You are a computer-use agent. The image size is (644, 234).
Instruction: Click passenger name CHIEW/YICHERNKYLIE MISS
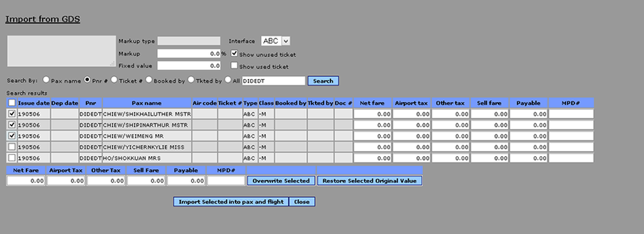click(144, 147)
